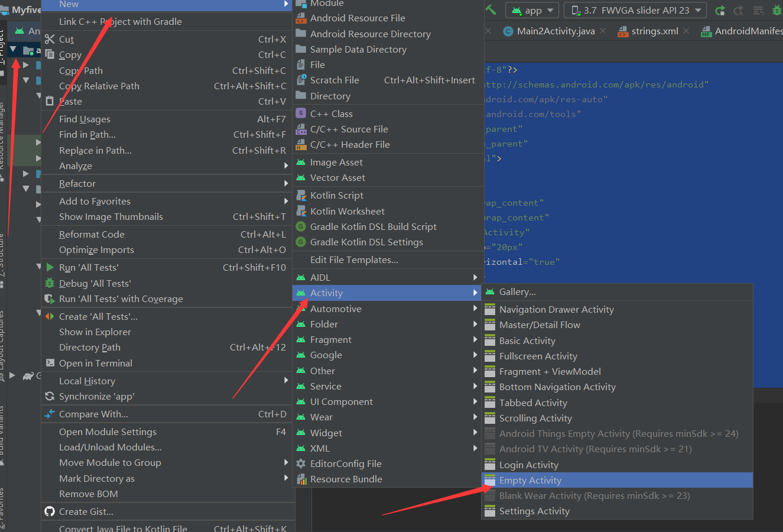
Task: Expand the Fragment submenu arrow
Action: [475, 339]
